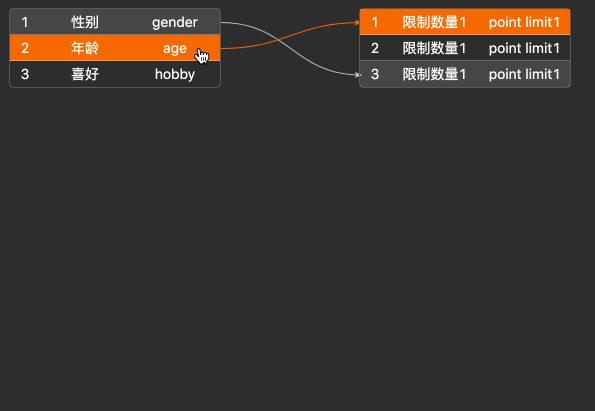Click the word gender in left table
The width and height of the screenshot is (595, 411).
pos(175,23)
